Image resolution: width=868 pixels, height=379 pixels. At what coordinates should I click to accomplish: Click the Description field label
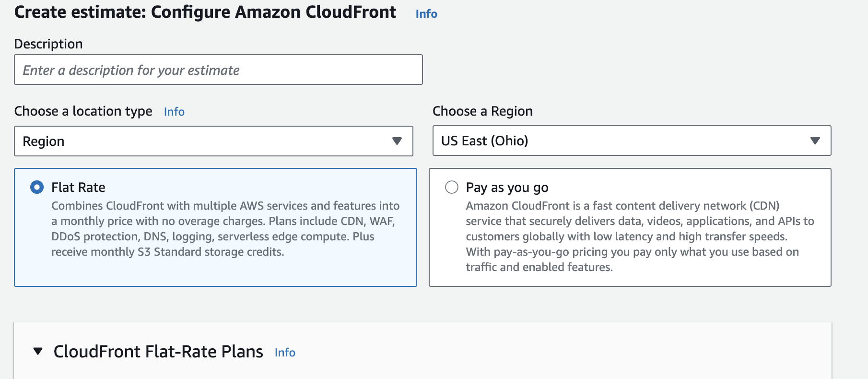(48, 44)
